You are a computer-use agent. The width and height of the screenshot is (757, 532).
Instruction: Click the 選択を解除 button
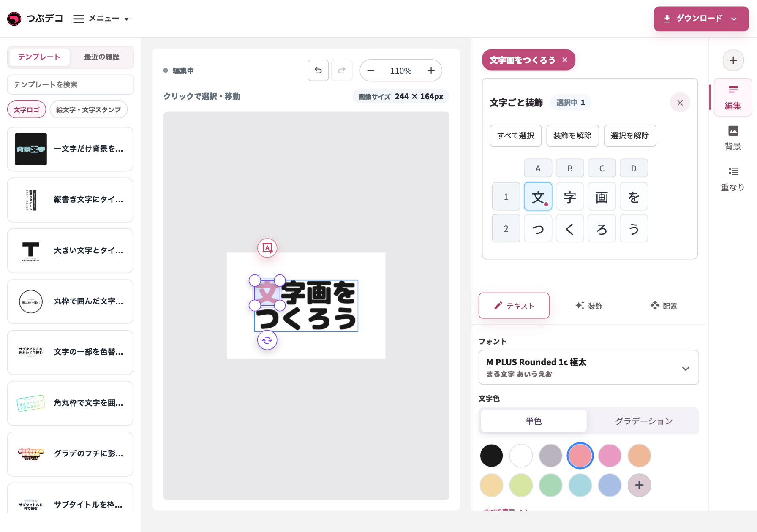pyautogui.click(x=630, y=136)
